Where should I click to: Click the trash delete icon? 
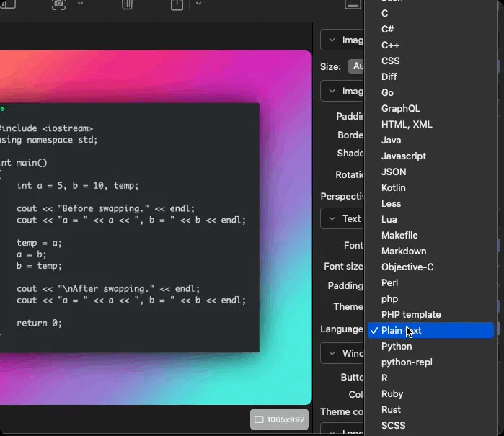click(x=128, y=4)
